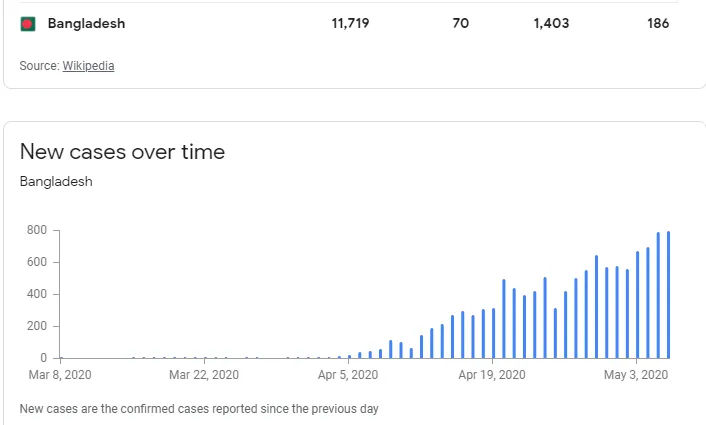Click the bar above May 3, 2020
Screen dimensions: 706x425
pos(637,305)
